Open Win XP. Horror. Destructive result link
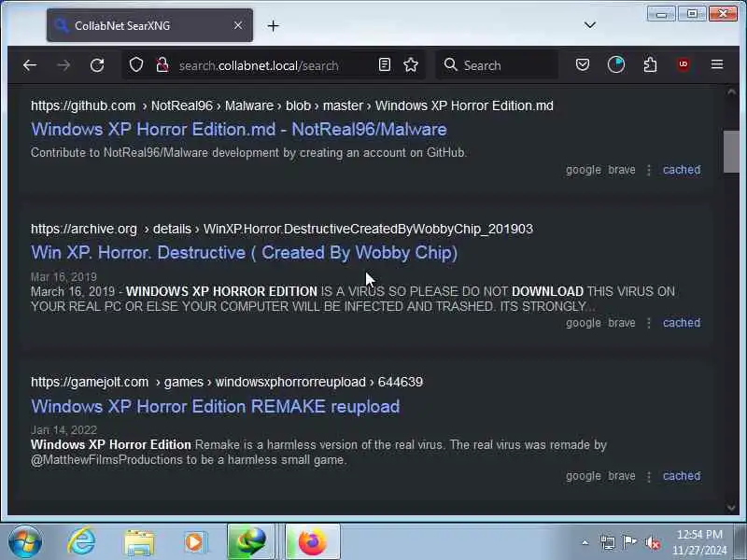The width and height of the screenshot is (747, 560). click(x=244, y=252)
